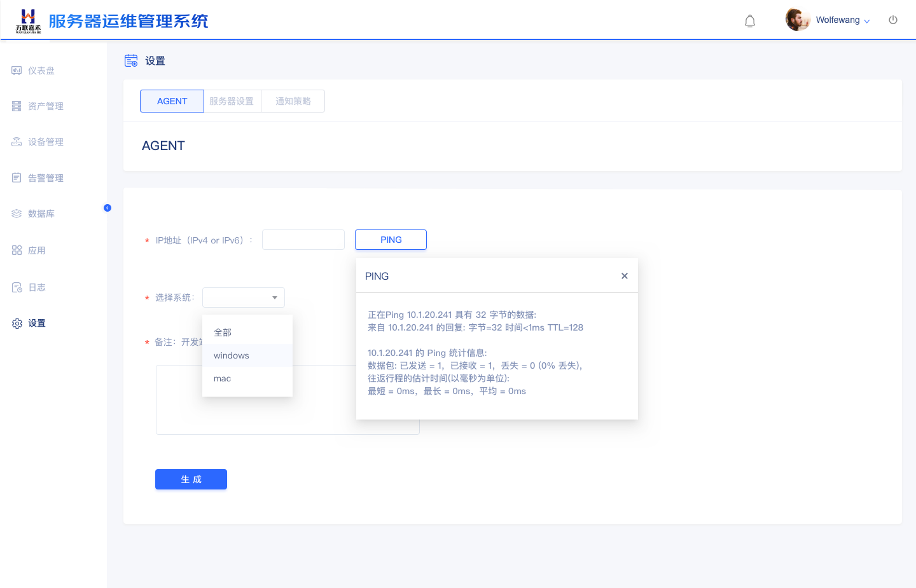Image resolution: width=916 pixels, height=588 pixels.
Task: Close the PING result popup
Action: [x=625, y=276]
